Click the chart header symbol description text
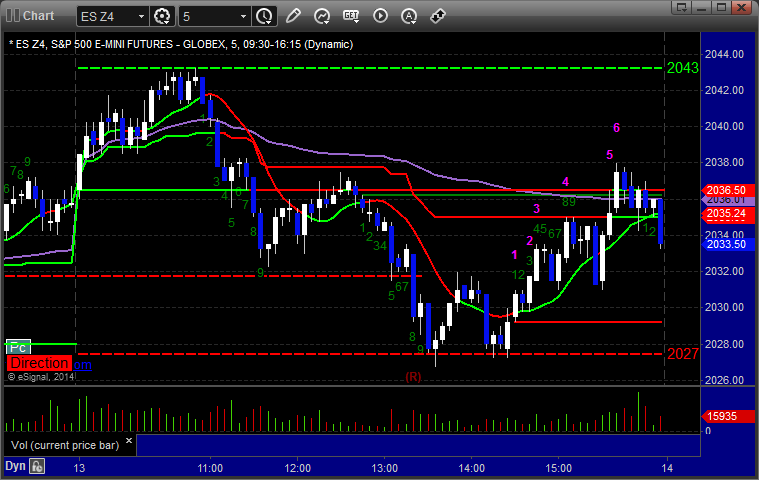 tap(181, 45)
